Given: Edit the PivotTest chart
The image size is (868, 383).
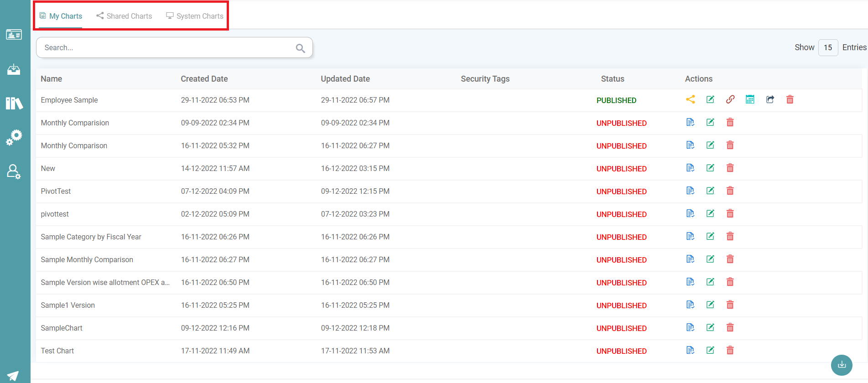Looking at the screenshot, I should click(710, 191).
